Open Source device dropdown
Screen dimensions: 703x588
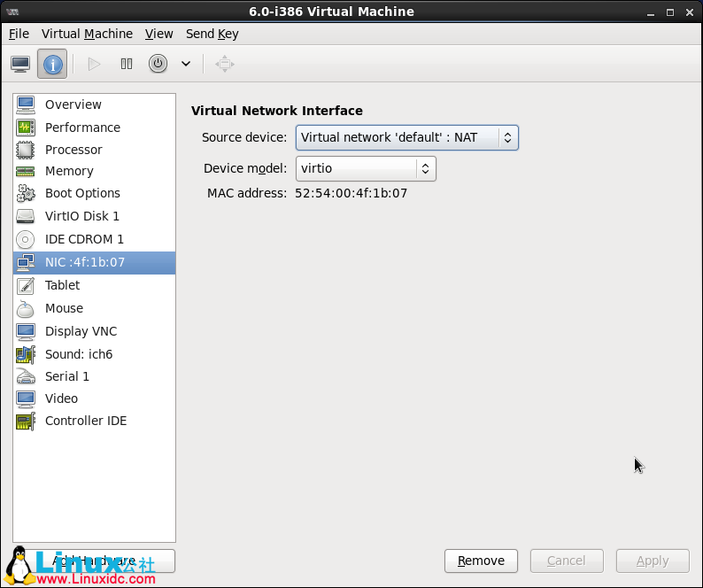point(407,137)
